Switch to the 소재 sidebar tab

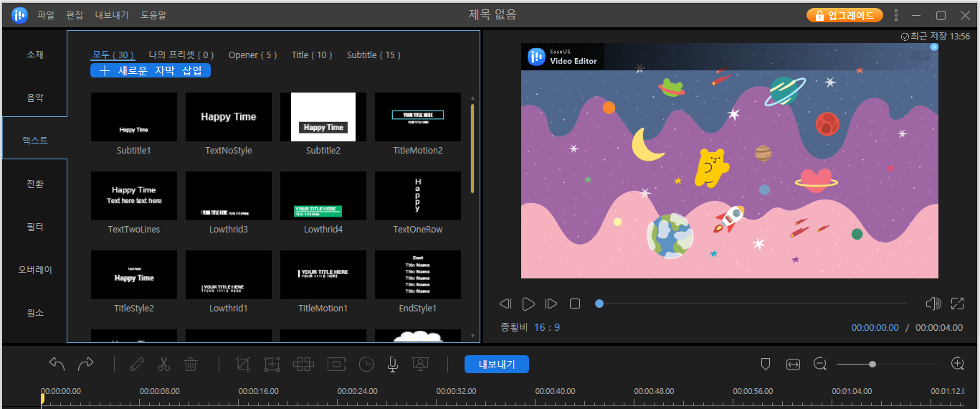pos(35,55)
